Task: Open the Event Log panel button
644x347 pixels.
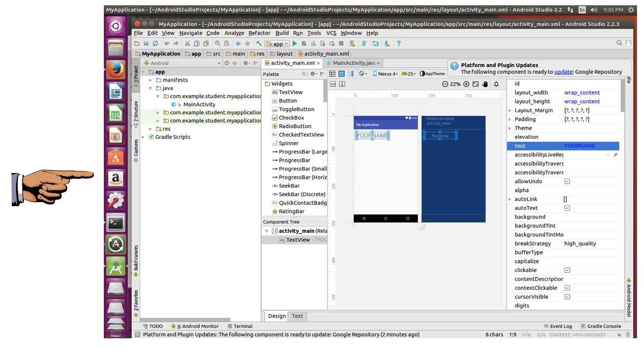Action: pos(558,326)
